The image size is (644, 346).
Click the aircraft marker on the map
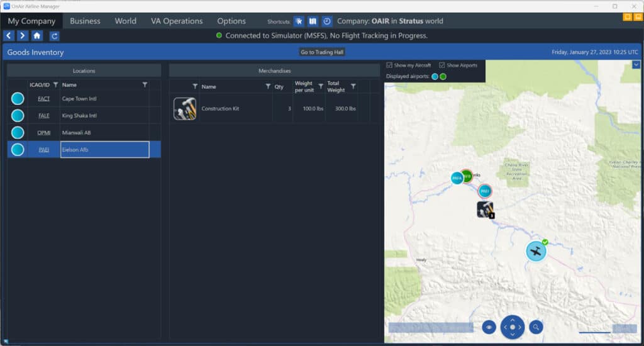(536, 251)
